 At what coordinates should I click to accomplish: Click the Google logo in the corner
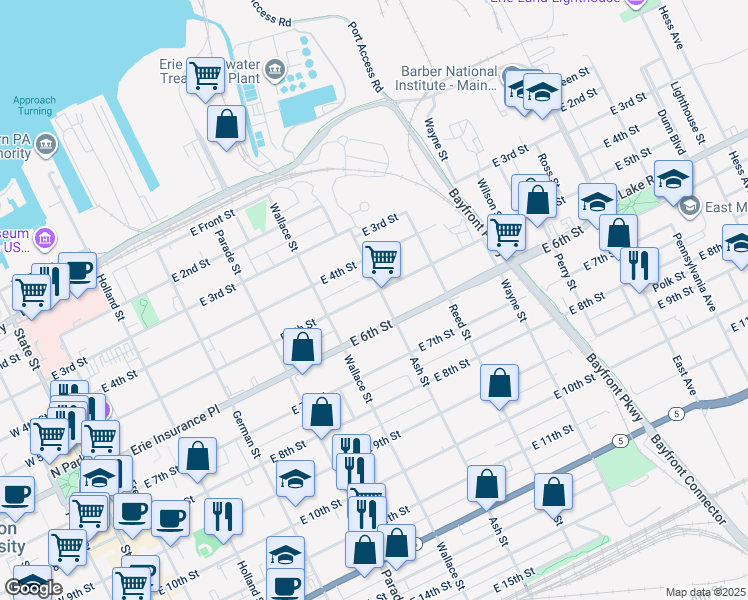tap(33, 589)
